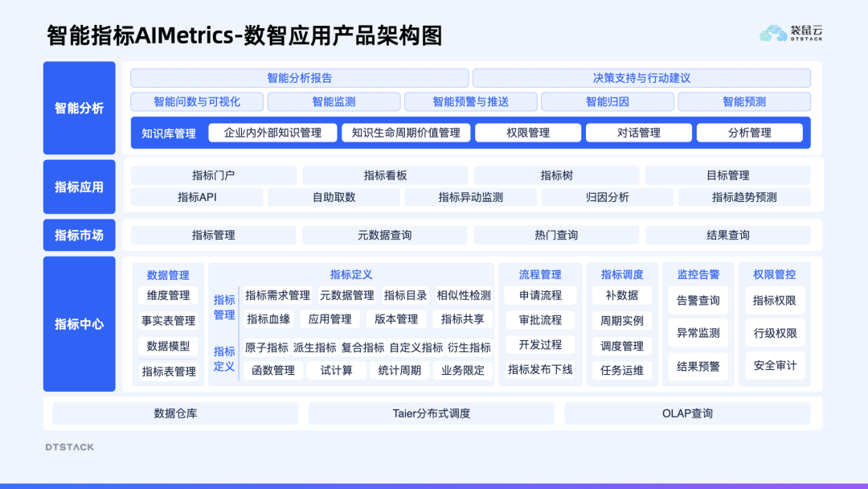Click the 告警查询 item

(698, 301)
